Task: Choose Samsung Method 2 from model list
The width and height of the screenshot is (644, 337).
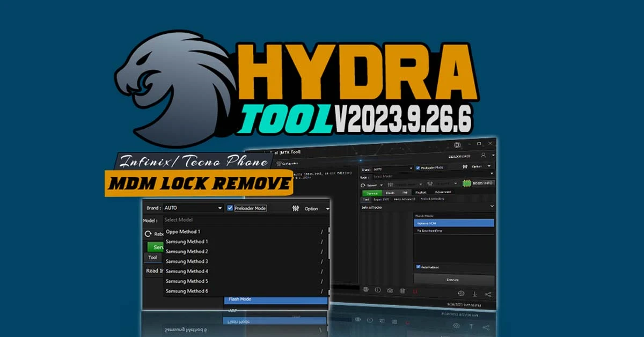Action: pos(244,251)
